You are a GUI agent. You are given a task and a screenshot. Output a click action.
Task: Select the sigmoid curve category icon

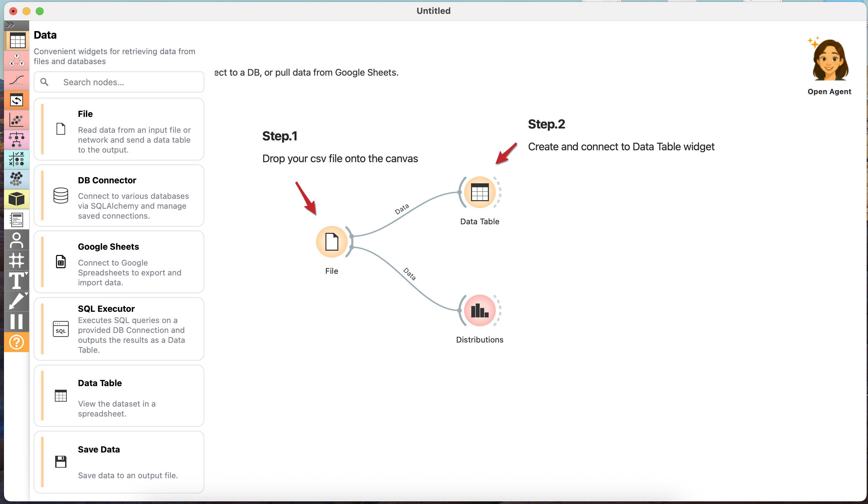point(17,80)
